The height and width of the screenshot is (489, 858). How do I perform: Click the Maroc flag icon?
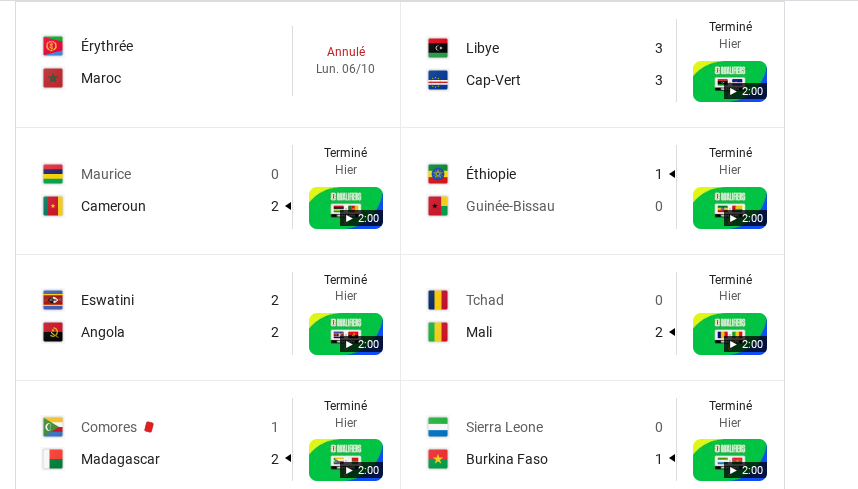pyautogui.click(x=53, y=78)
